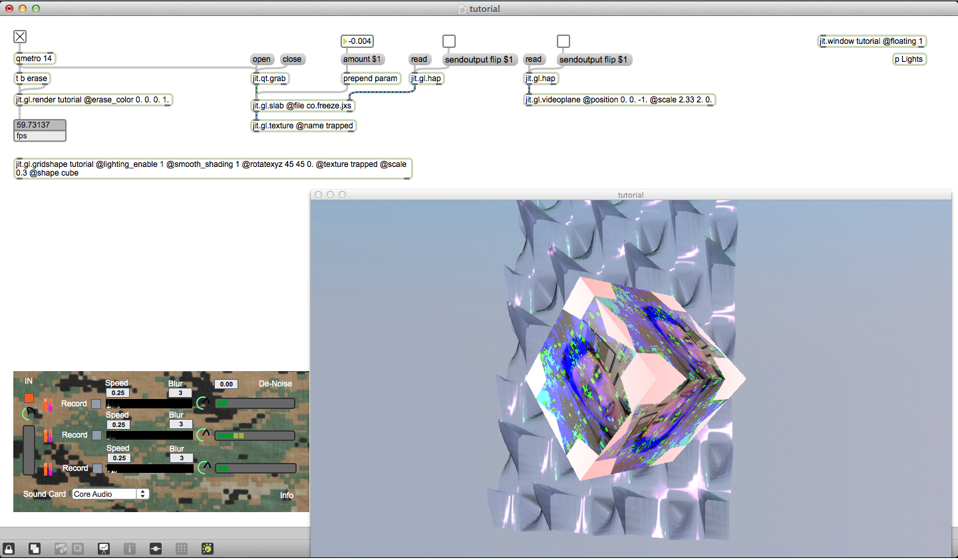The image size is (958, 560).
Task: Toggle the orange IN square
Action: click(29, 398)
